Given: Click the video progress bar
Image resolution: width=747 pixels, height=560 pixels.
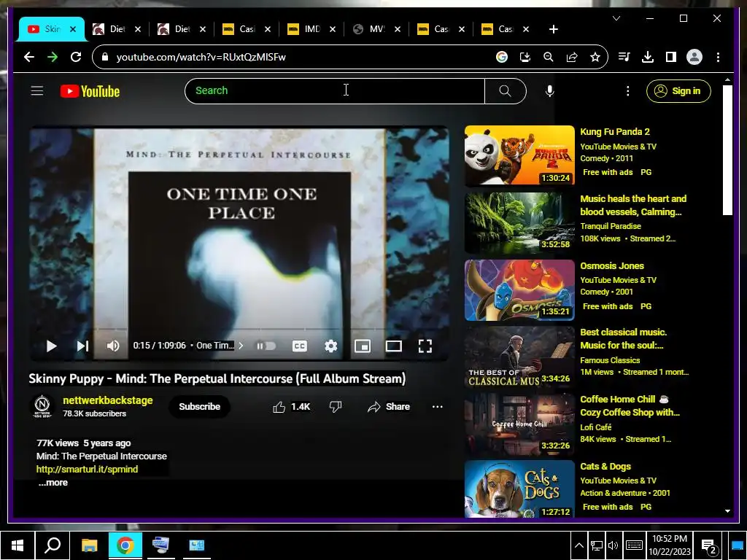Looking at the screenshot, I should pos(239,330).
